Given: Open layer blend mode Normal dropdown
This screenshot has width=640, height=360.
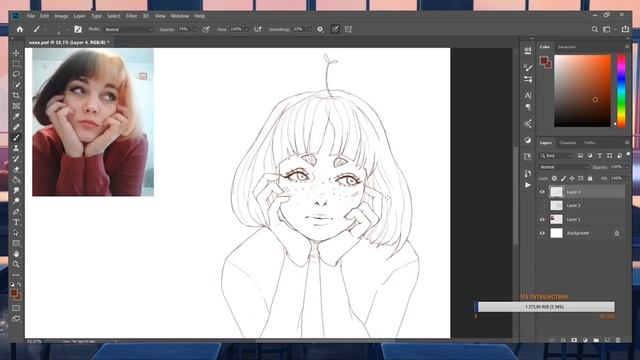Looking at the screenshot, I should pyautogui.click(x=564, y=167).
